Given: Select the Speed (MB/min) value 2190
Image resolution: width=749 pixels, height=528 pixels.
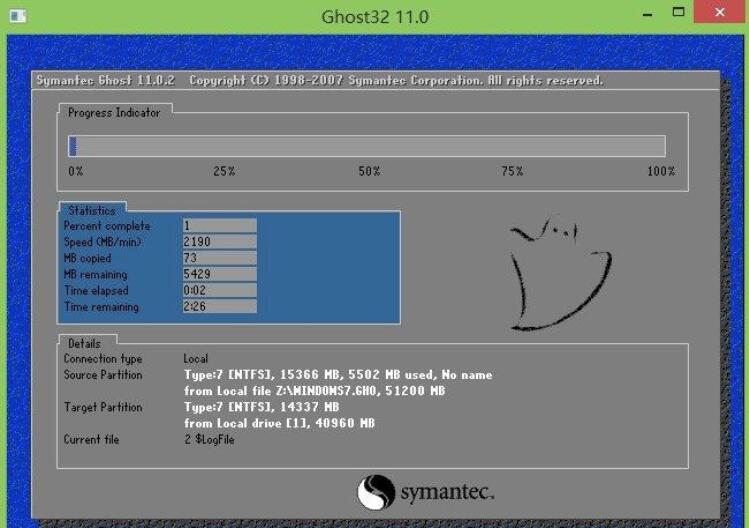Looking at the screenshot, I should coord(219,242).
